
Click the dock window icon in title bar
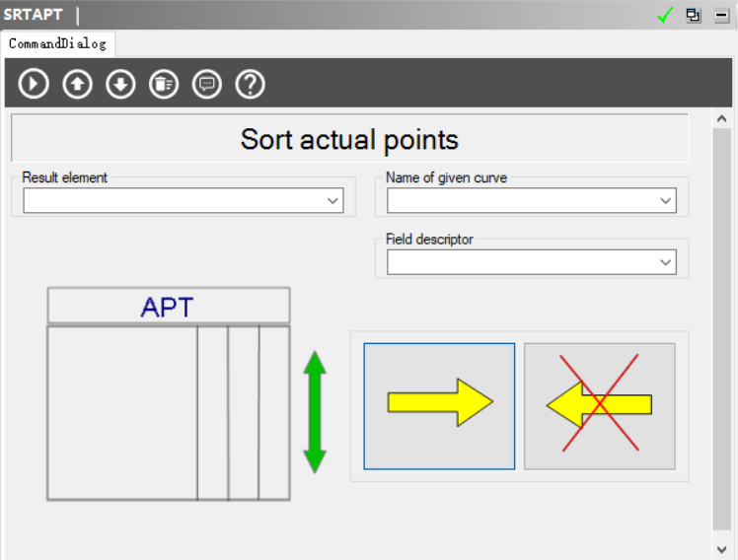click(x=694, y=15)
